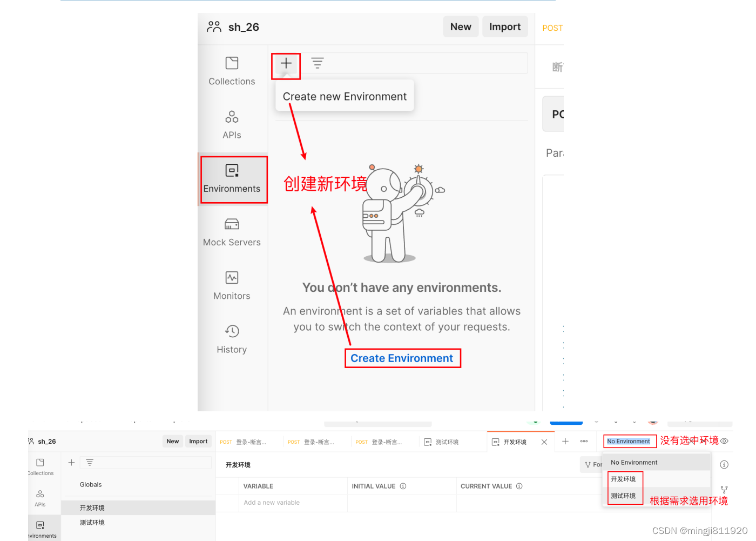Open the No Environment selector dropdown
Viewport: 756px width, 541px height.
tap(629, 442)
